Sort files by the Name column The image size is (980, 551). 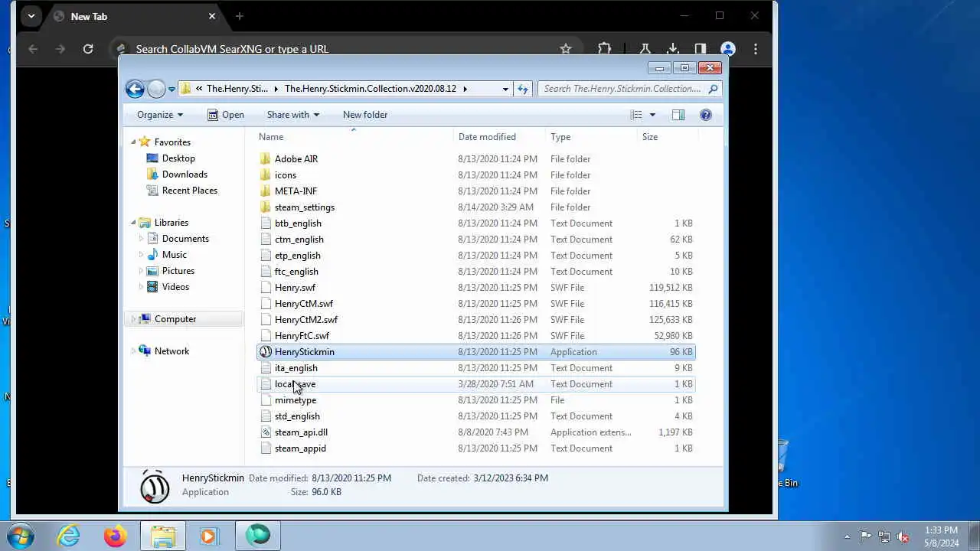coord(271,137)
